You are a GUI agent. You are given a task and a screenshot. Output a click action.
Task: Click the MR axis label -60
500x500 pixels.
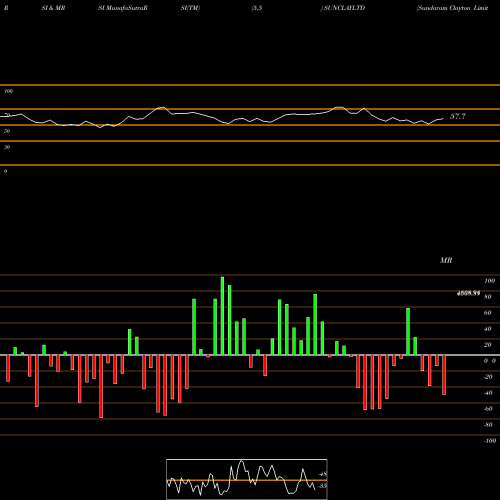(x=488, y=409)
